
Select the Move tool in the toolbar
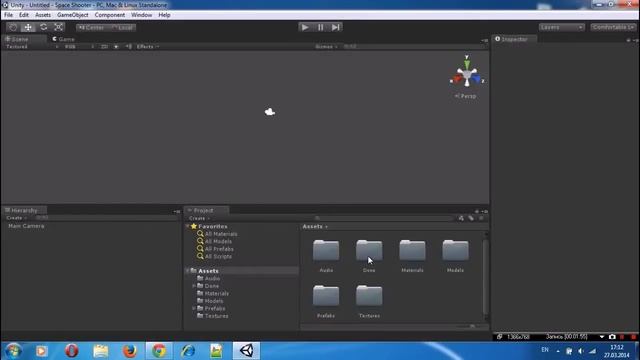tap(28, 27)
